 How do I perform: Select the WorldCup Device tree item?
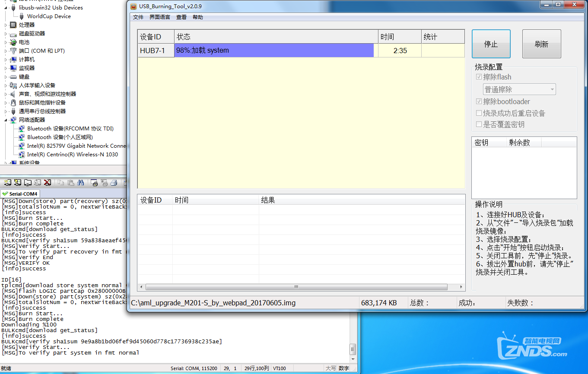[x=49, y=16]
